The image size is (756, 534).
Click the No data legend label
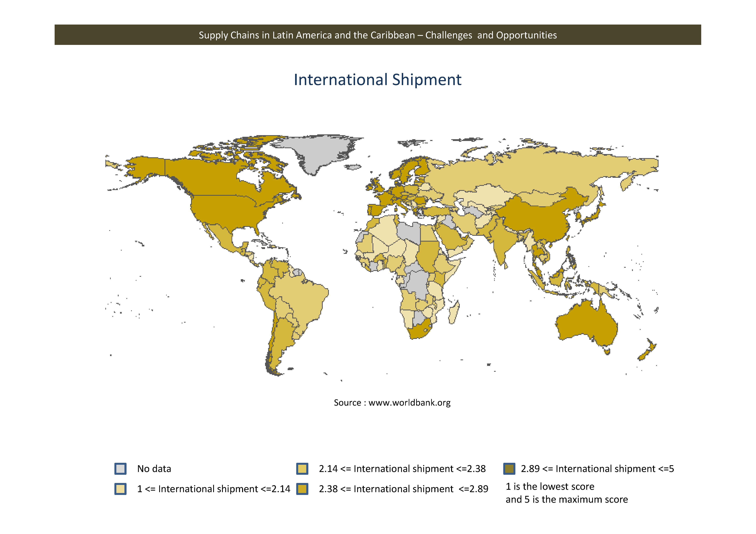[x=154, y=469]
